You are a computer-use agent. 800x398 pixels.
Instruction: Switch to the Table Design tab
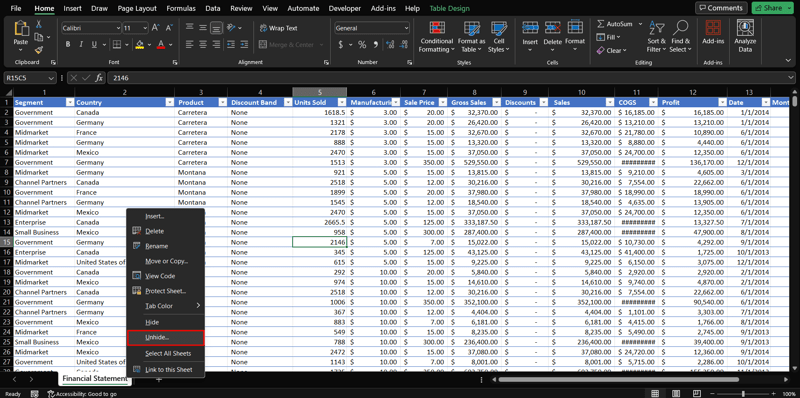click(x=449, y=8)
